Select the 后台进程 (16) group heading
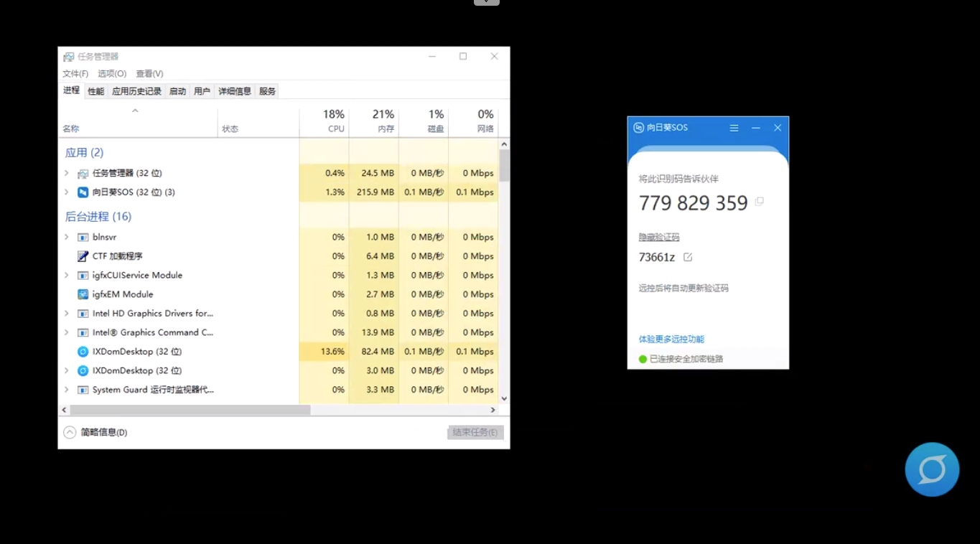This screenshot has width=980, height=544. click(98, 217)
